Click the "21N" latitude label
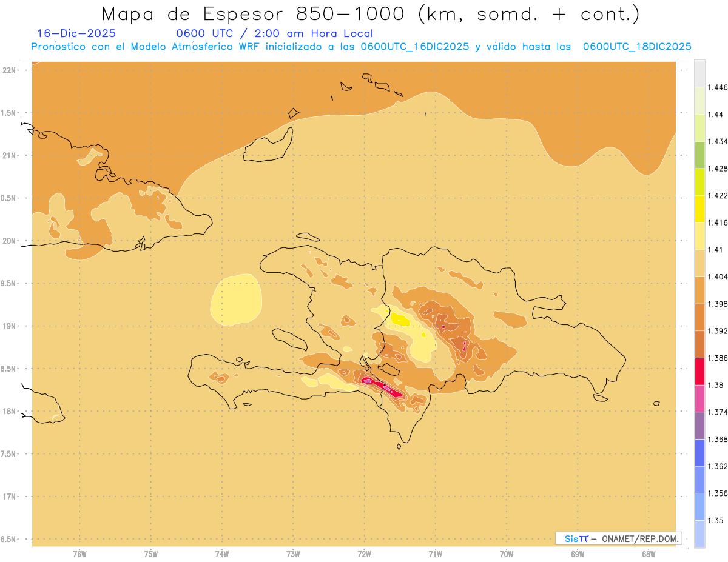 (10, 155)
